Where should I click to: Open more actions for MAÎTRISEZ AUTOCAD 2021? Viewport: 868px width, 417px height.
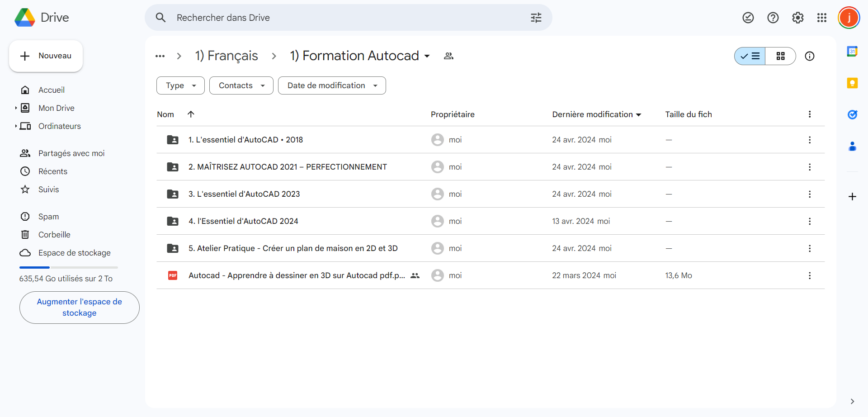(810, 167)
